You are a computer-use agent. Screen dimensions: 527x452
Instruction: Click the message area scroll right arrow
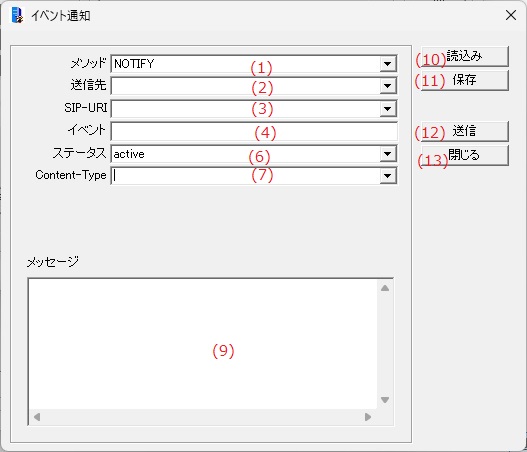(x=368, y=417)
